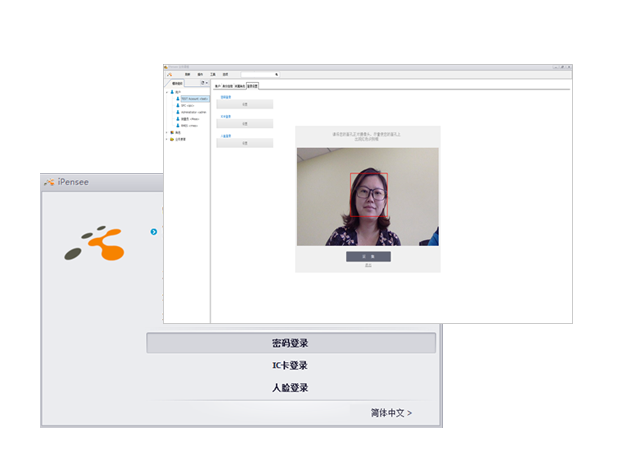Viewport: 620px width, 450px height.
Task: Expand the shared folder tree node
Action: [x=166, y=139]
